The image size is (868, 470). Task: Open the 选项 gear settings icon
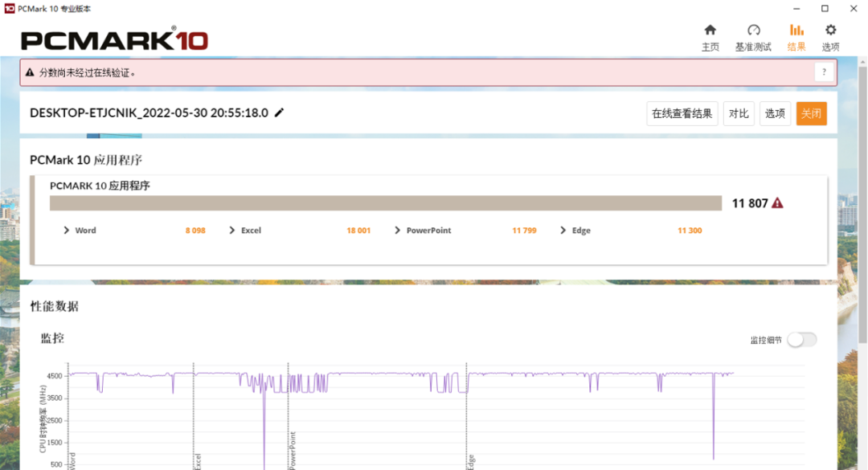[x=830, y=30]
